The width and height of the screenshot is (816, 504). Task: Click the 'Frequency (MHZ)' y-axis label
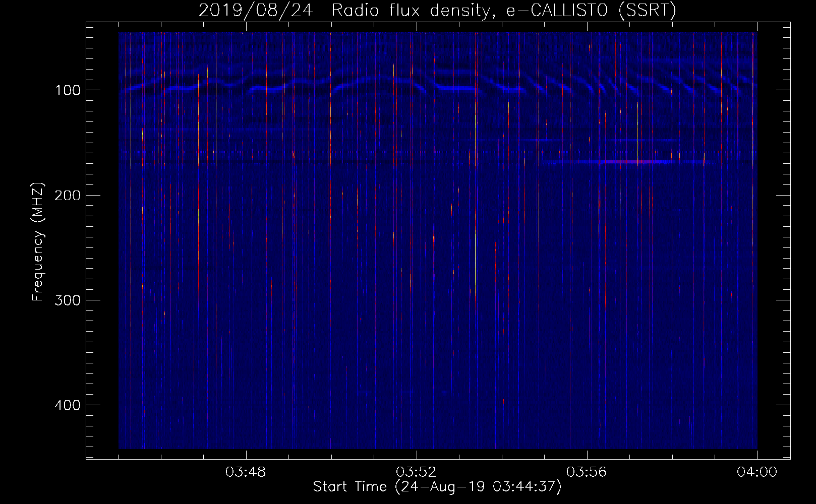pos(38,242)
